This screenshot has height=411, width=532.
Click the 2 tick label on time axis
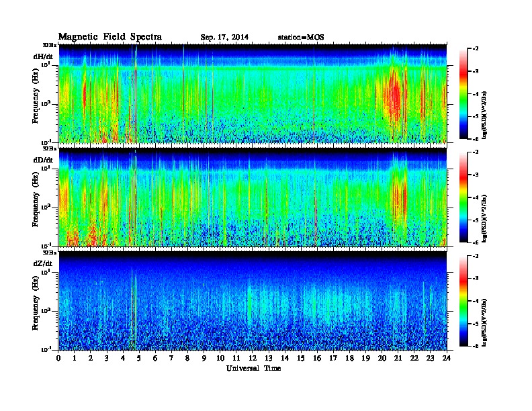tap(91, 358)
